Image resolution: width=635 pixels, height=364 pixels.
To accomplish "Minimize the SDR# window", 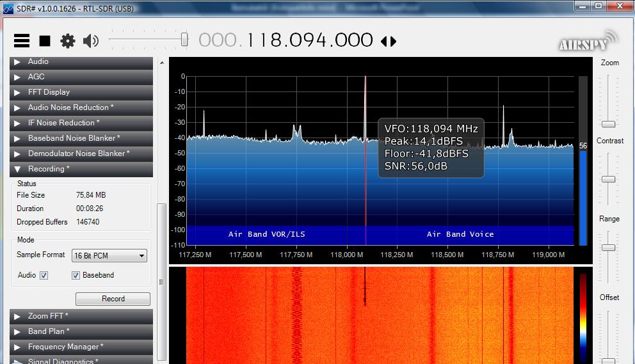I will (x=583, y=6).
